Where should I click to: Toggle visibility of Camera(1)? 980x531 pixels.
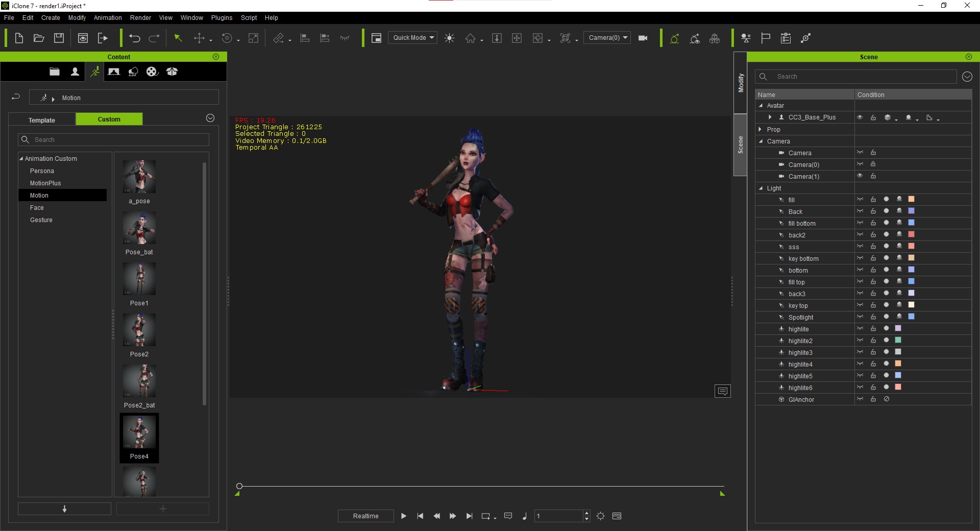coord(860,176)
